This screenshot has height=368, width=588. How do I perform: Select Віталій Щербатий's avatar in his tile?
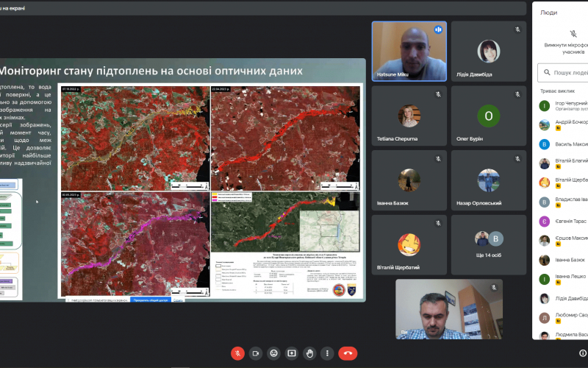coord(409,245)
